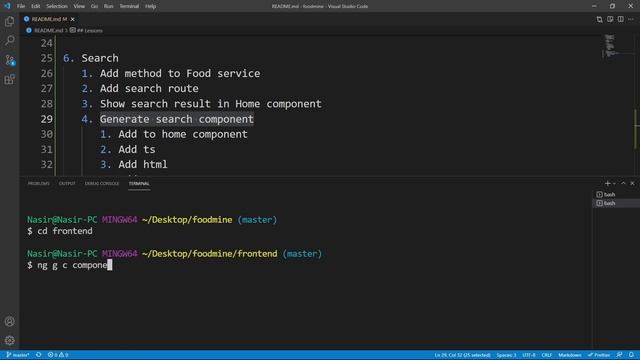Switch to the TERMINAL panel tab
The image size is (640, 360).
(x=139, y=184)
